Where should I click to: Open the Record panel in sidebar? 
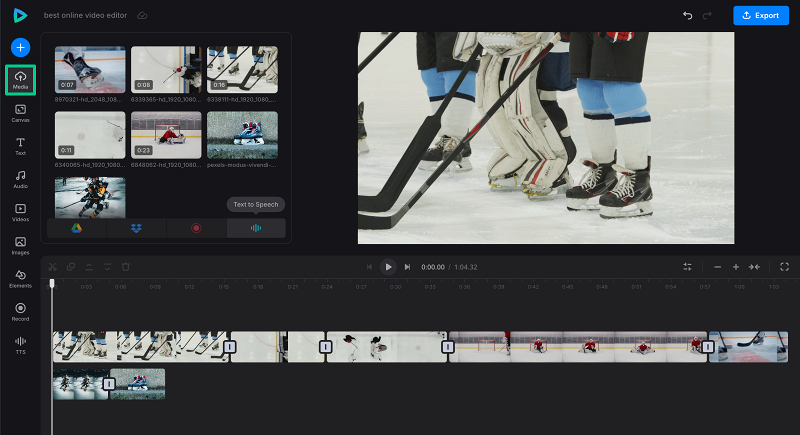click(20, 312)
